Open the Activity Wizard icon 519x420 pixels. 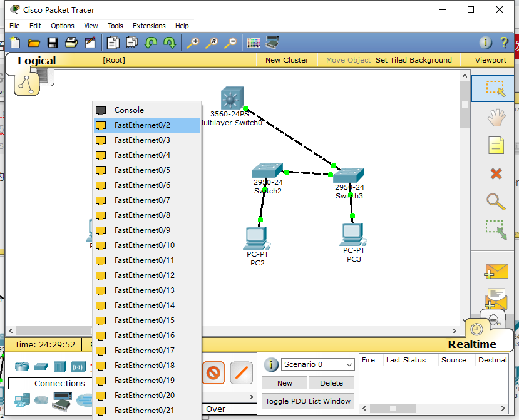[x=90, y=43]
